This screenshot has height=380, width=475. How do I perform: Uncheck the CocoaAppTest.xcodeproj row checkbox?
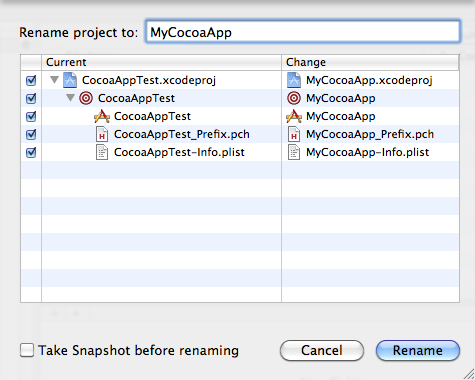(31, 80)
